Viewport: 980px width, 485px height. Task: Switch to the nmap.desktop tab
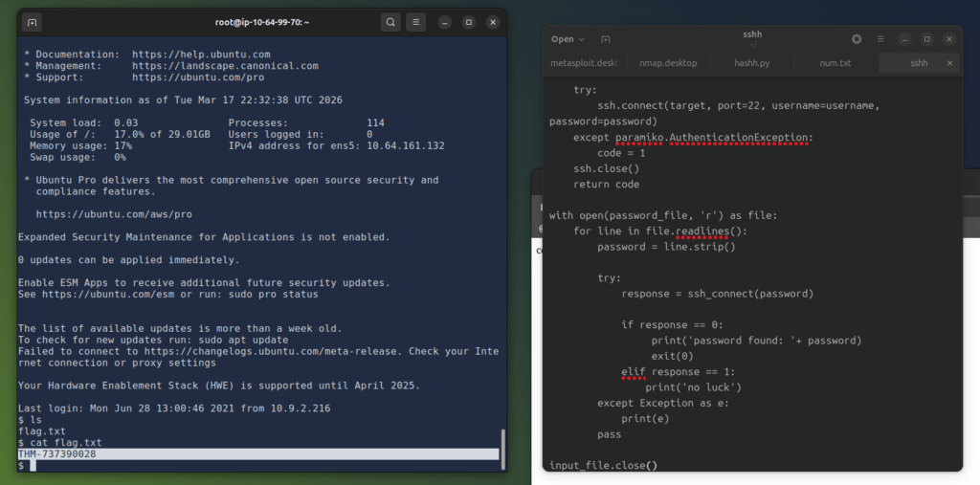(668, 63)
